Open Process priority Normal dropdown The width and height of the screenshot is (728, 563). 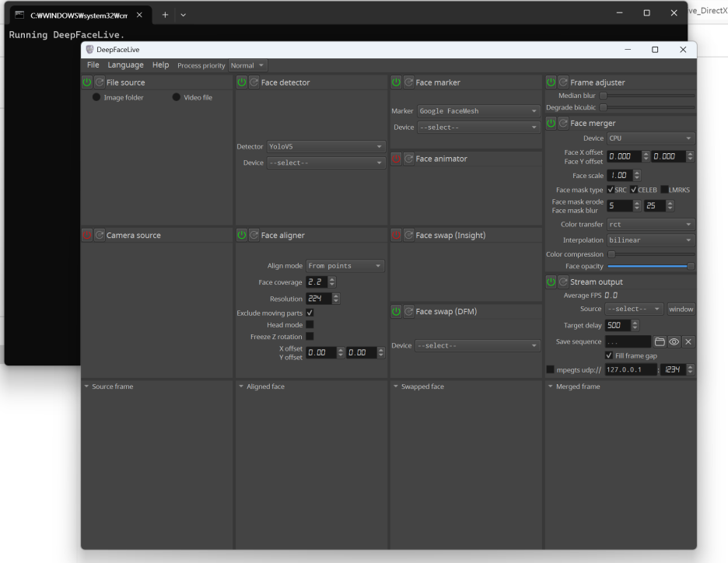coord(248,65)
